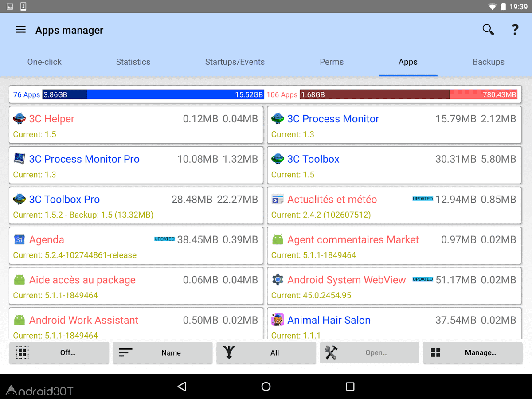Select the Actualités et météo app name
Screen dimensions: 532x399
(332, 199)
